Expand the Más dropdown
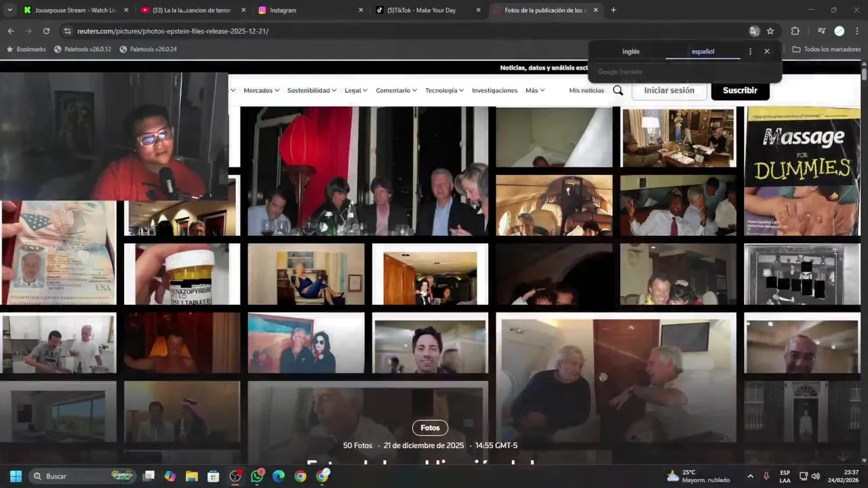The width and height of the screenshot is (868, 488). click(x=535, y=90)
